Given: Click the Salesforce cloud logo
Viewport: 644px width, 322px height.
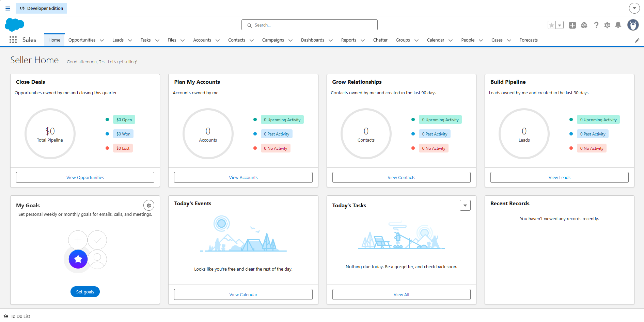Looking at the screenshot, I should (x=15, y=25).
